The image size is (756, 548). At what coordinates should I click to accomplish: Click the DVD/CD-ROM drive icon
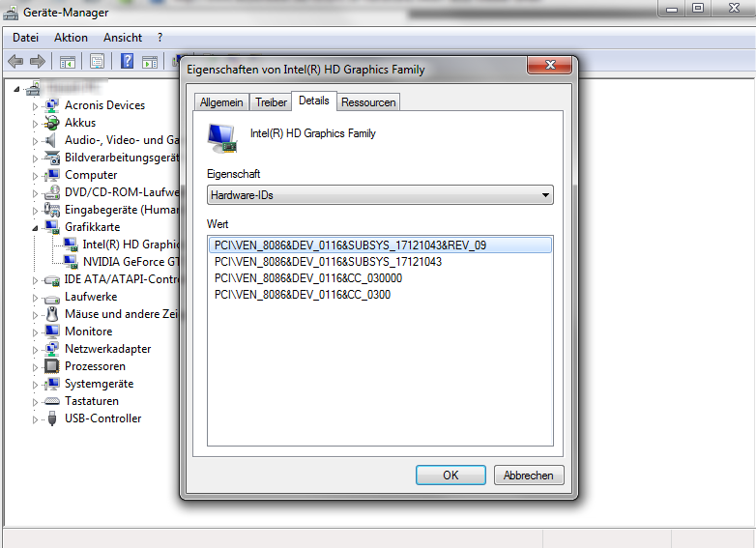pyautogui.click(x=52, y=191)
